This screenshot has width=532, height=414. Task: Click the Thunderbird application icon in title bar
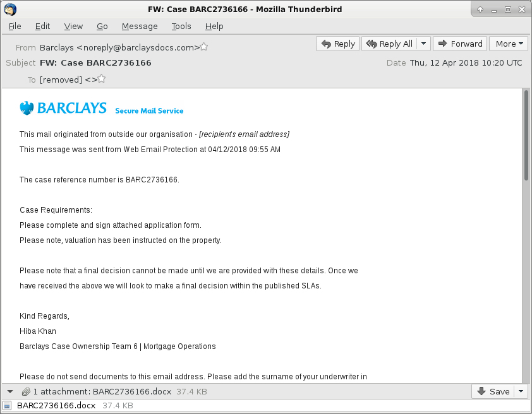[10, 9]
